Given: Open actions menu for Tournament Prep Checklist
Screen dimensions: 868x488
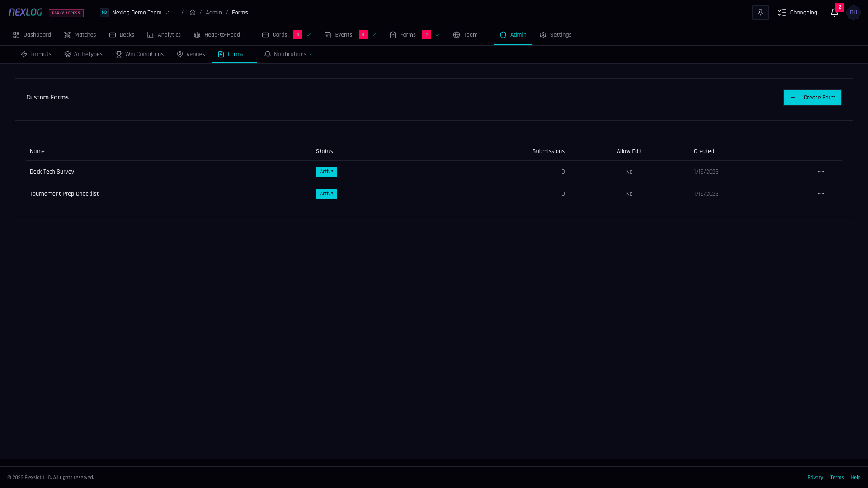Looking at the screenshot, I should 821,194.
